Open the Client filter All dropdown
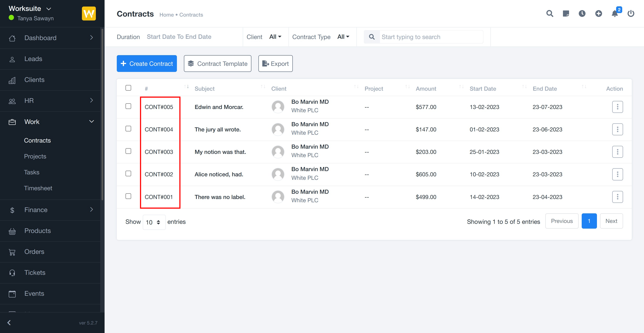 pos(275,37)
